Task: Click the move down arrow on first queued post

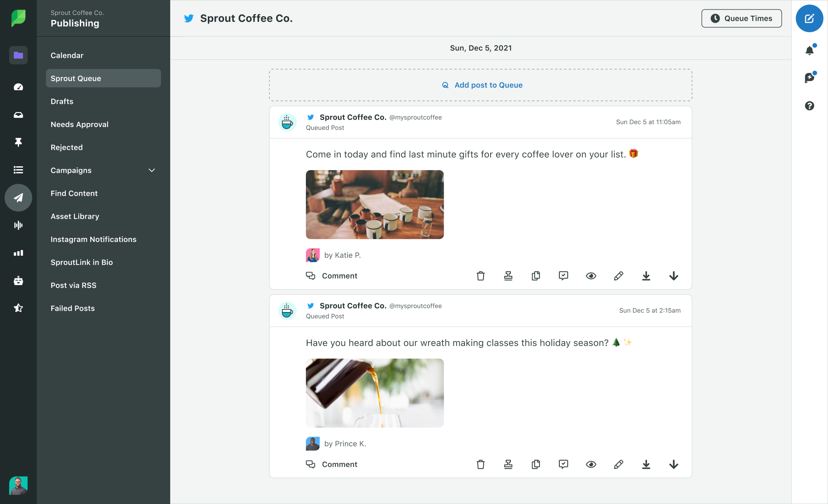Action: click(x=674, y=275)
